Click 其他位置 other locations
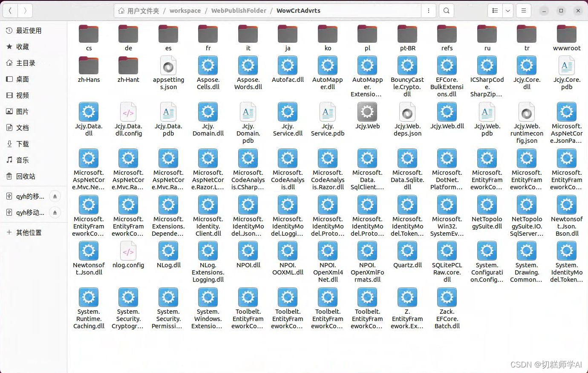Image resolution: width=588 pixels, height=373 pixels. coord(33,233)
